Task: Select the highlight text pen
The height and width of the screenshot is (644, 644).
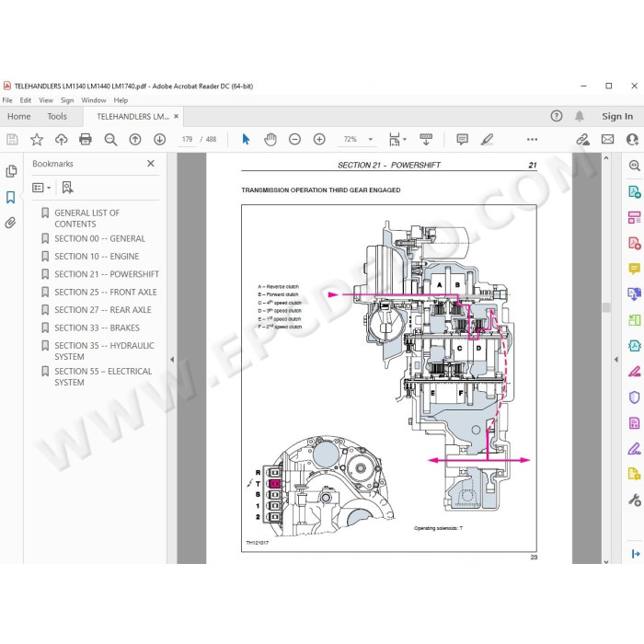Action: pyautogui.click(x=487, y=140)
